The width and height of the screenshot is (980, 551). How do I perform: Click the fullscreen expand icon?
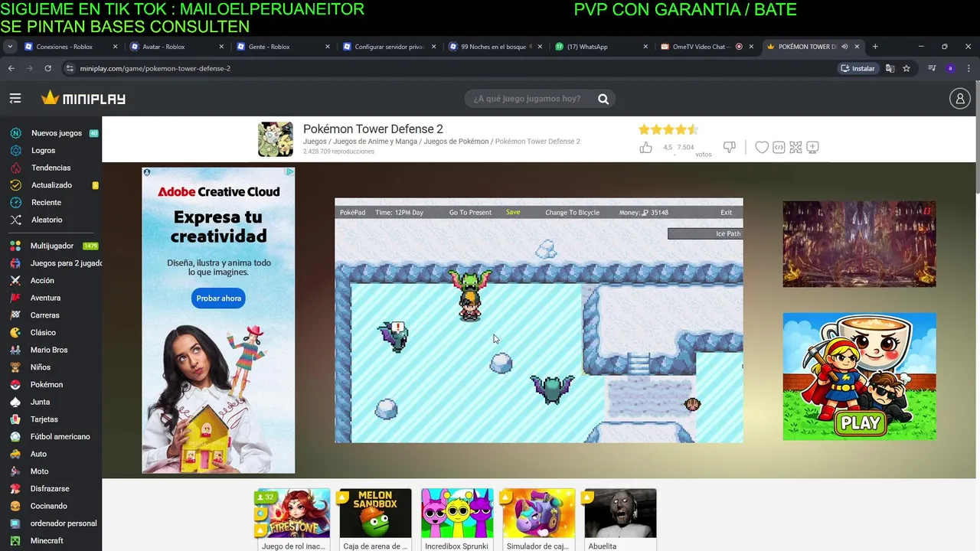(x=795, y=147)
